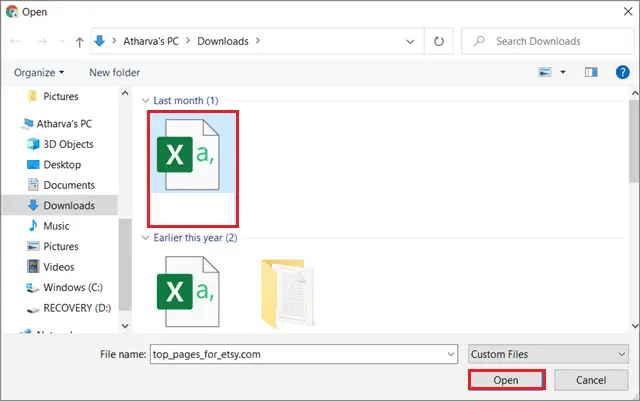Image resolution: width=640 pixels, height=401 pixels.
Task: Click the Desktop icon in sidebar
Action: click(33, 165)
